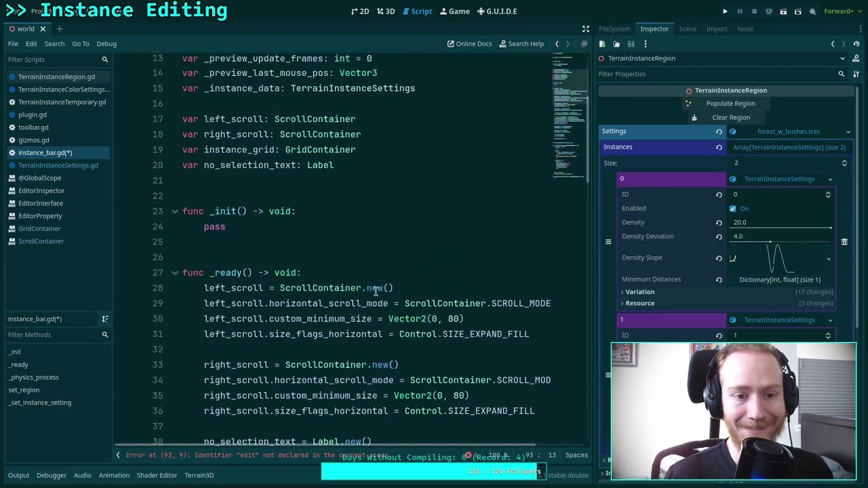Image resolution: width=868 pixels, height=488 pixels.
Task: Open documentation for TerrainInstanceRegion object
Action: point(856,58)
